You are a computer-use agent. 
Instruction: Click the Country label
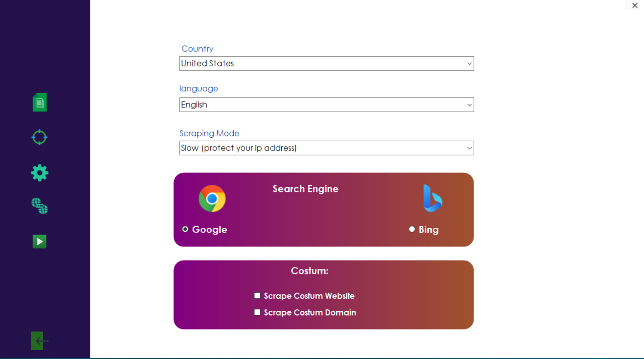(x=197, y=48)
